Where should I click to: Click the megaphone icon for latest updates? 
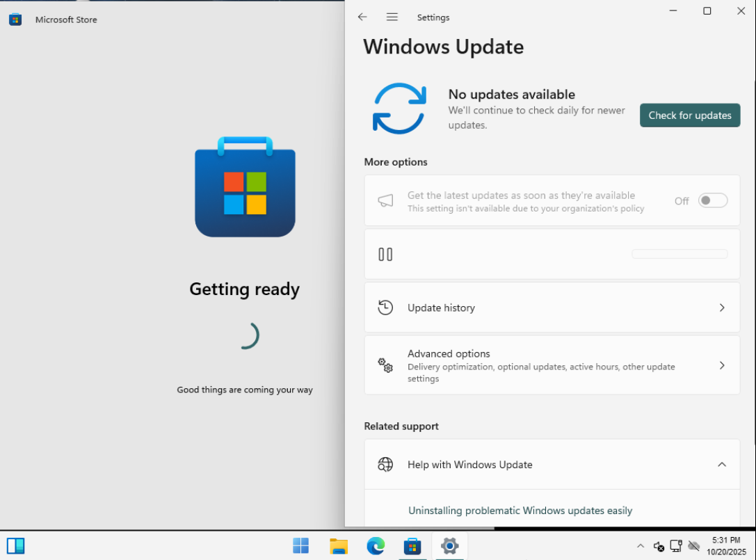(x=385, y=200)
